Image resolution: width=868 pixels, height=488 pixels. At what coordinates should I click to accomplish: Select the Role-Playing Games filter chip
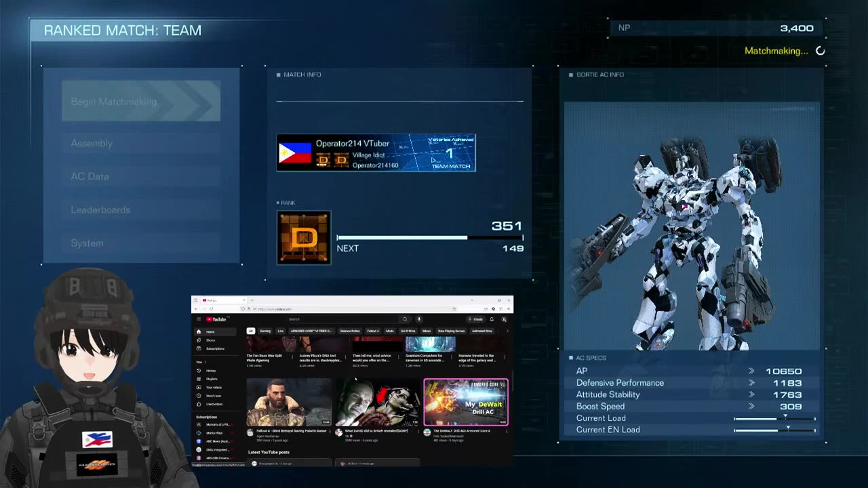(452, 331)
